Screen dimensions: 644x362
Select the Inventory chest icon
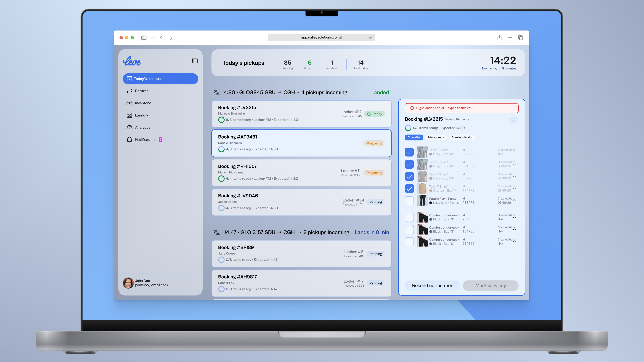tap(129, 103)
